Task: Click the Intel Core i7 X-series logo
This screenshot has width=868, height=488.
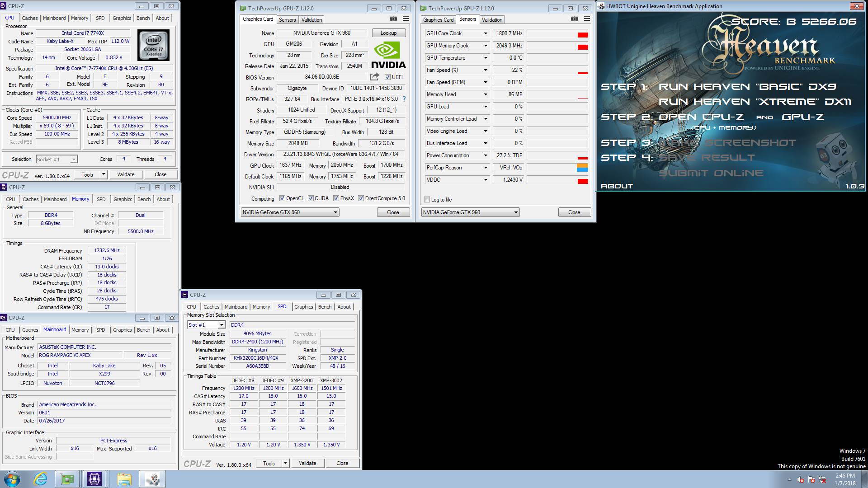Action: tap(154, 45)
